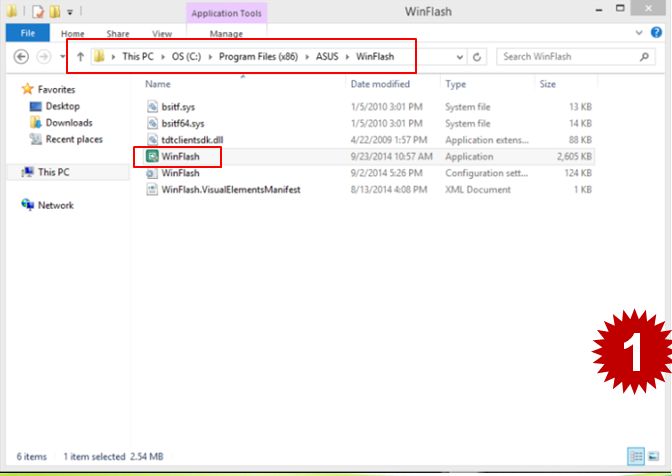The image size is (672, 476).
Task: Click the bsitf.sys file icon
Action: 152,107
